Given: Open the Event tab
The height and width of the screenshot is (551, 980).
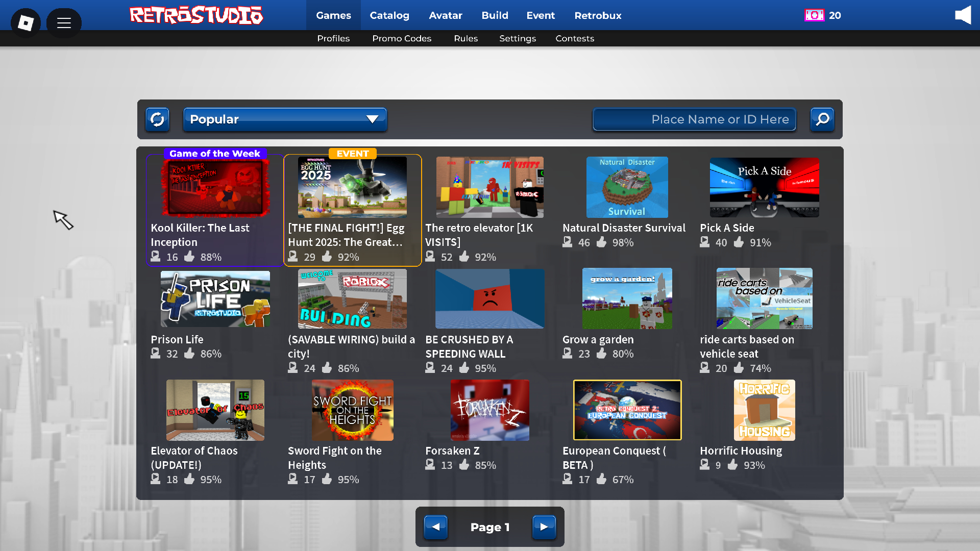Looking at the screenshot, I should [541, 15].
